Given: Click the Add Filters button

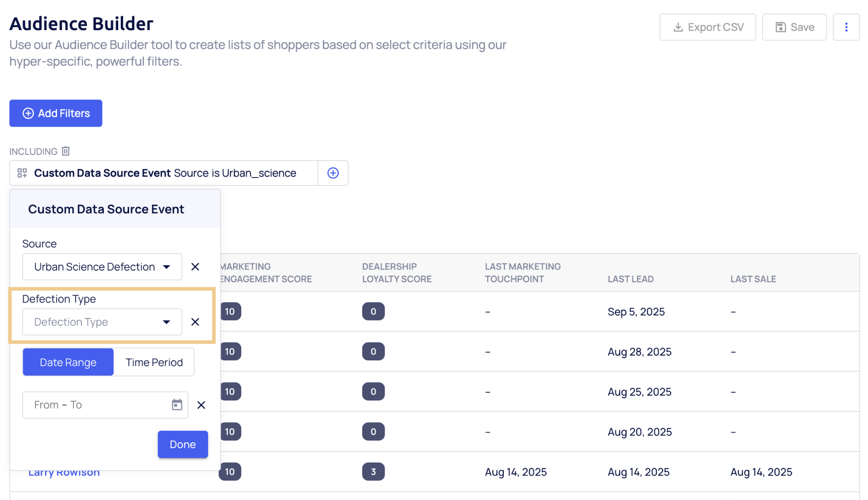Looking at the screenshot, I should [56, 113].
